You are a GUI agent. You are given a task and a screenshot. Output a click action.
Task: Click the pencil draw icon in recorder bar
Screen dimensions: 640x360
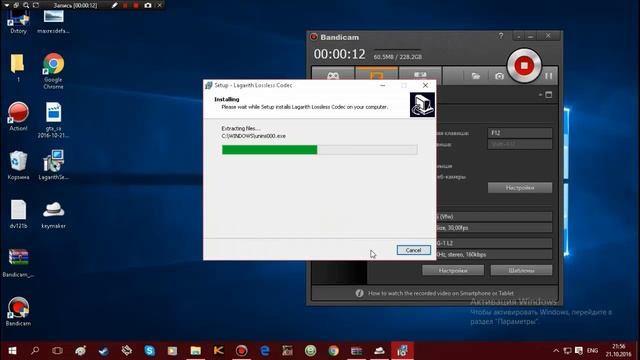115,5
